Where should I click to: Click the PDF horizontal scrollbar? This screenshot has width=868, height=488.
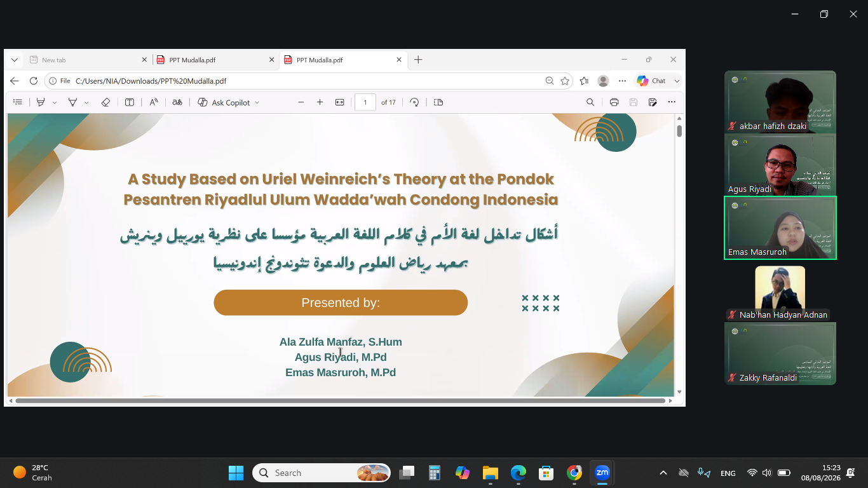pos(340,401)
